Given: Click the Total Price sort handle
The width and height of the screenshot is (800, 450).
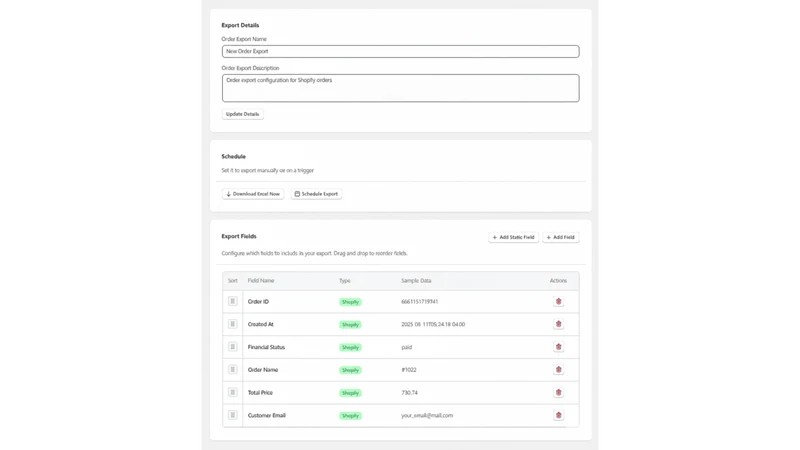Looking at the screenshot, I should click(233, 392).
